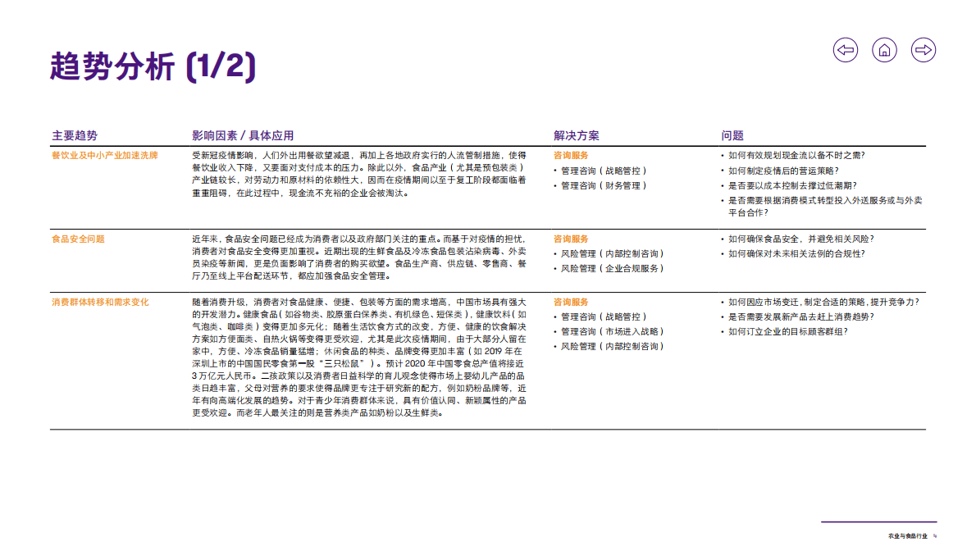976x560 pixels.
Task: Click the 消费群体转移和需求变化 trend heading
Action: [x=100, y=302]
